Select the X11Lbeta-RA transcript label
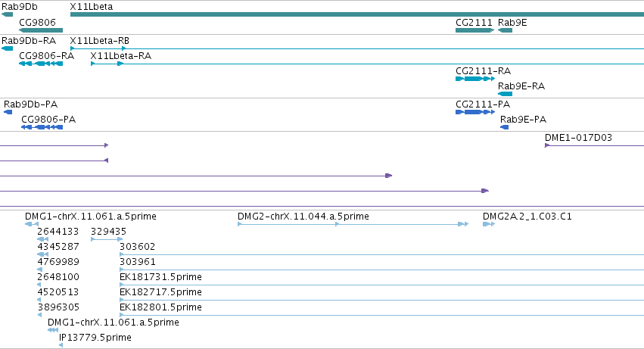Image resolution: width=644 pixels, height=349 pixels. coord(121,56)
